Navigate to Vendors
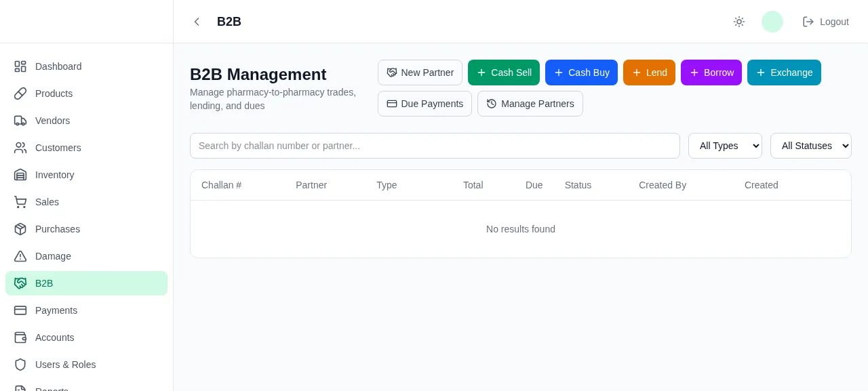 tap(86, 121)
